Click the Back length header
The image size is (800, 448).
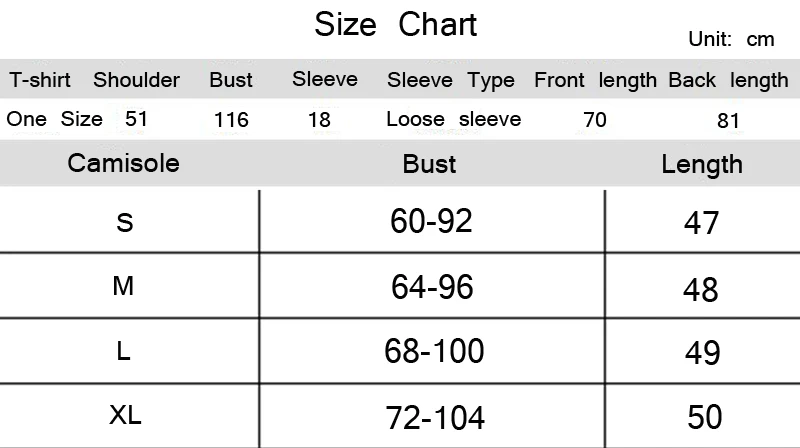pyautogui.click(x=729, y=81)
